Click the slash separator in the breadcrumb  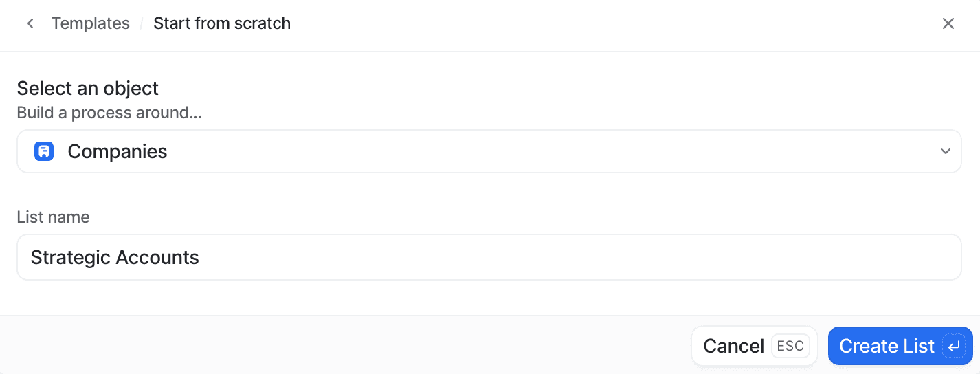tap(142, 23)
